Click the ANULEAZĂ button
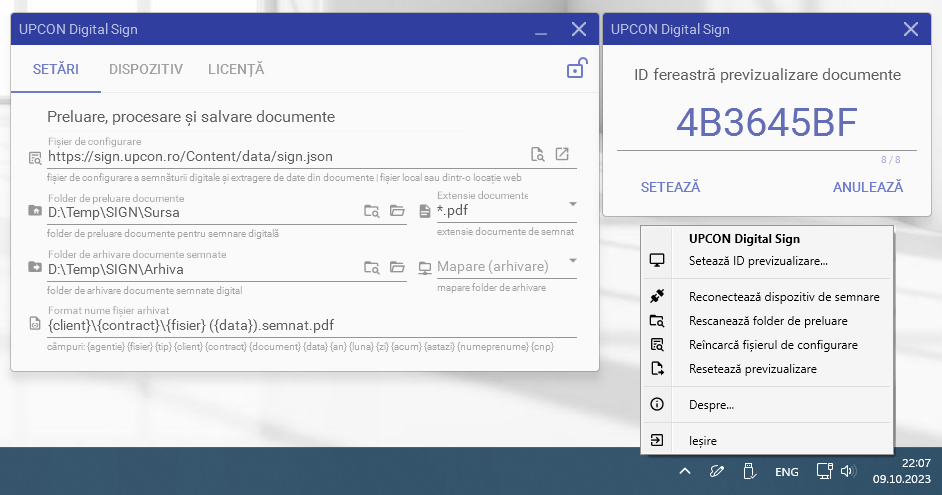Image resolution: width=942 pixels, height=495 pixels. coord(868,187)
